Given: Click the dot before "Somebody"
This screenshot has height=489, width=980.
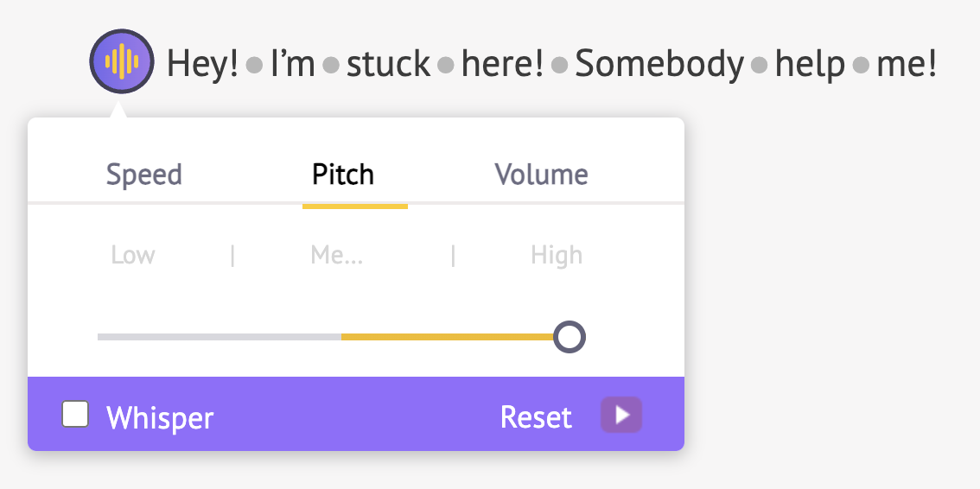Looking at the screenshot, I should [x=559, y=66].
